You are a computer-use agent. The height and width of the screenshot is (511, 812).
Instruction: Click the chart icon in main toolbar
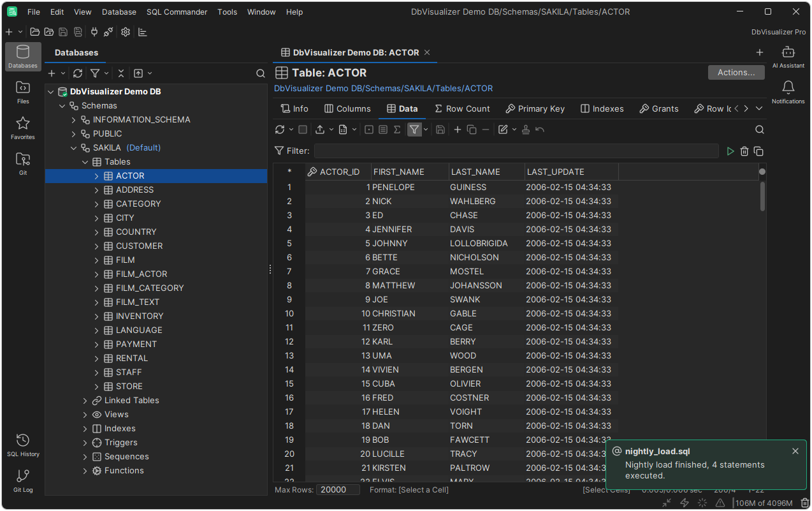[143, 32]
